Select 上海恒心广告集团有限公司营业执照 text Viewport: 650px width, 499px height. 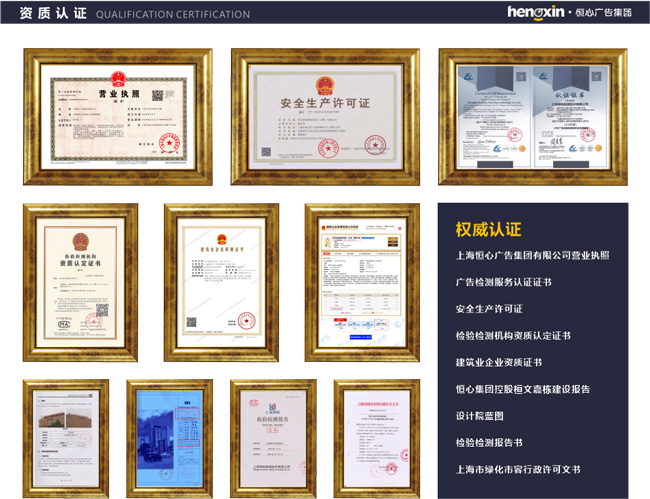tap(533, 255)
